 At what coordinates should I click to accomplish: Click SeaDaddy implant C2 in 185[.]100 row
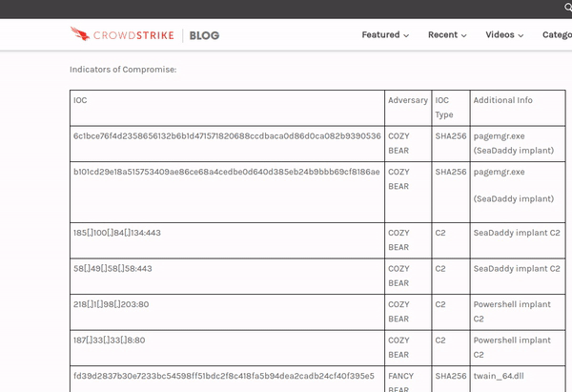[517, 233]
